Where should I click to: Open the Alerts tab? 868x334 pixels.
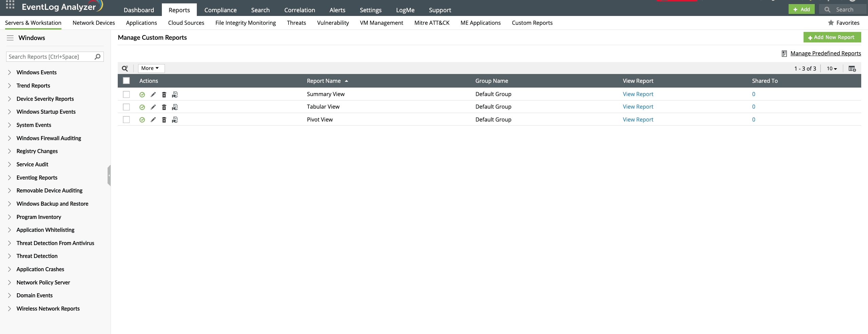[337, 10]
